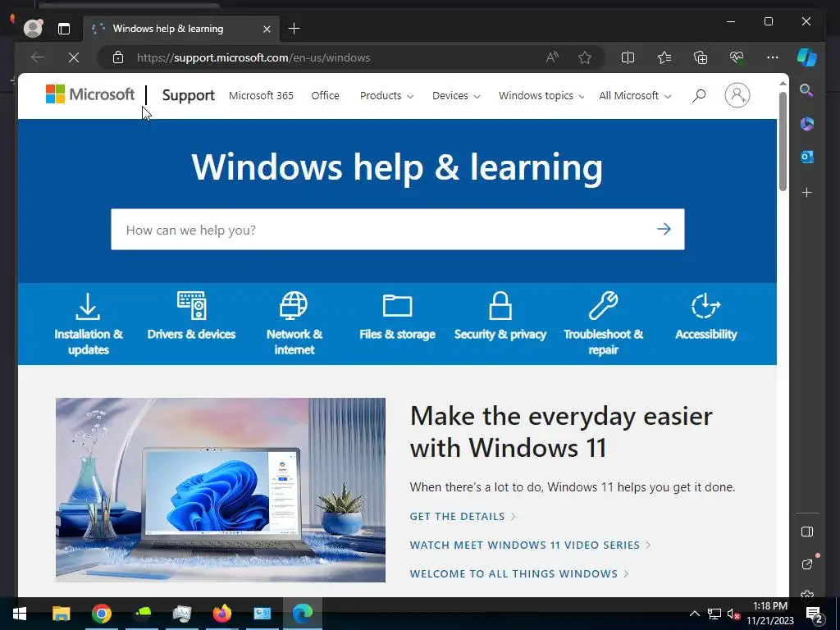Expand the Products dropdown

pyautogui.click(x=386, y=96)
